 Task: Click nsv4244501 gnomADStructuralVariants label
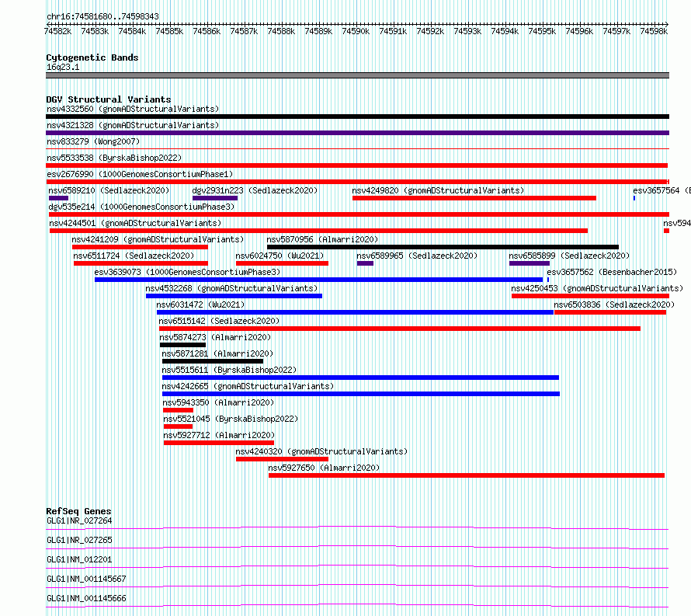[135, 223]
